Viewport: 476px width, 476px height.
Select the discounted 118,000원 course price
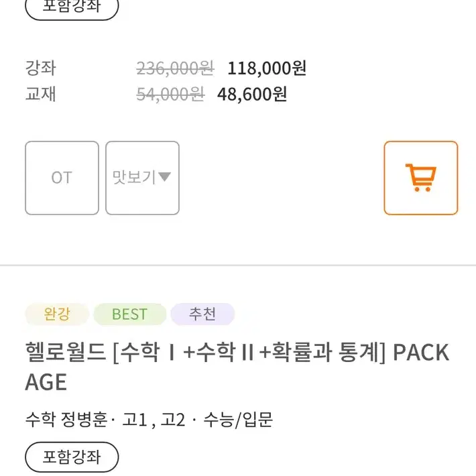(267, 68)
